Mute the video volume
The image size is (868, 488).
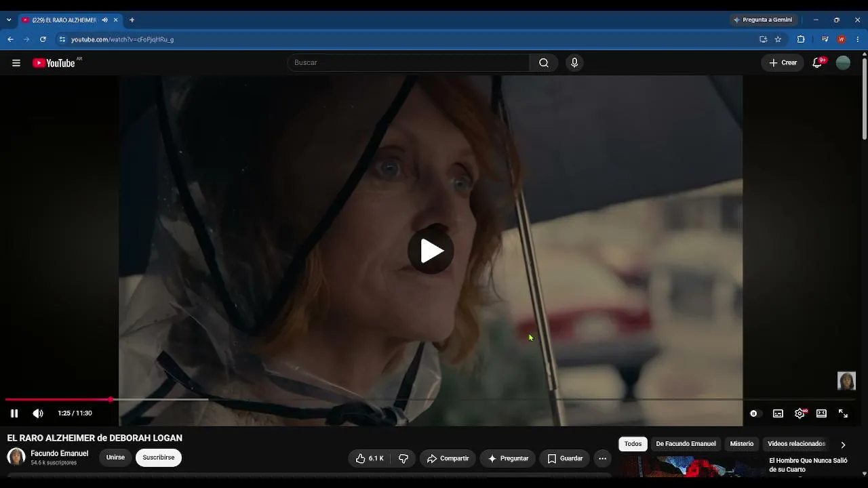click(38, 413)
